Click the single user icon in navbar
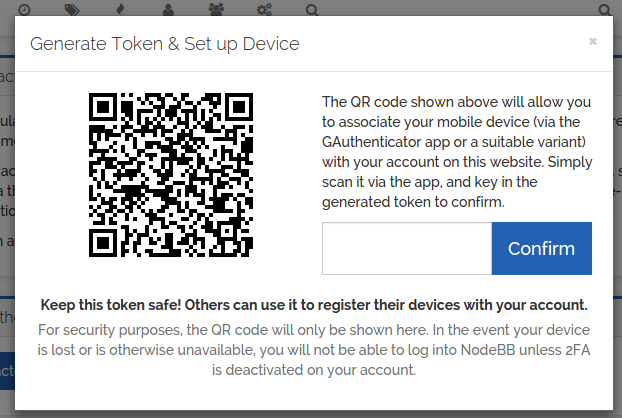The width and height of the screenshot is (622, 418). coord(168,9)
